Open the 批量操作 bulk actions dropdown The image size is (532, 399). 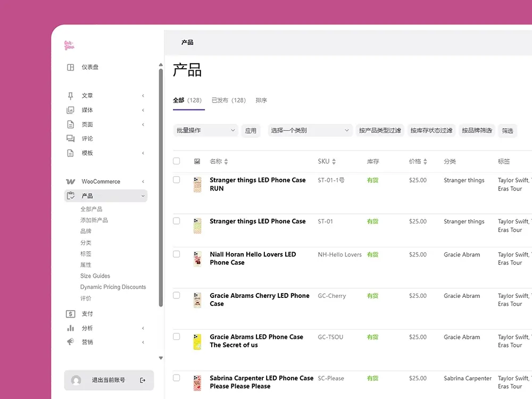205,130
